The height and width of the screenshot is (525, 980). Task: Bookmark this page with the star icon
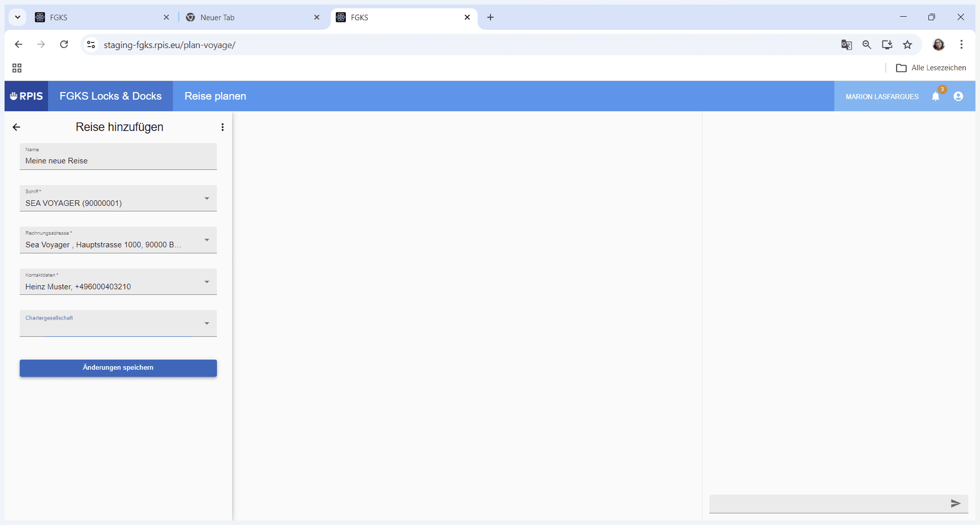(908, 45)
